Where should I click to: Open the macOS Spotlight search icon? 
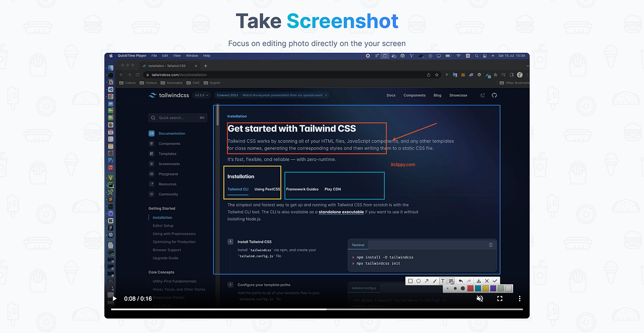476,56
